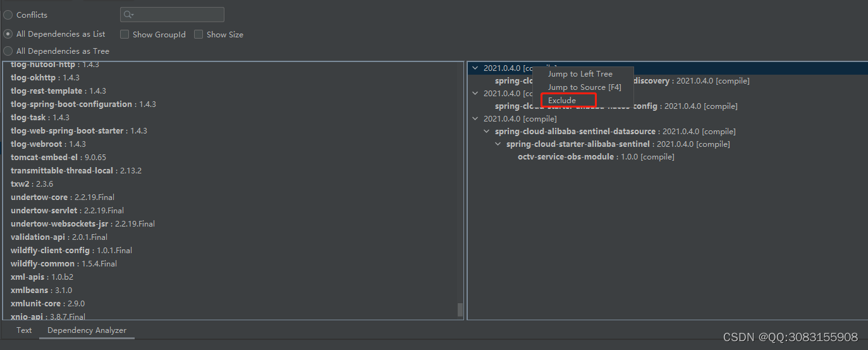This screenshot has height=350, width=868.
Task: Click the dependency list vertical scrollbar
Action: pyautogui.click(x=460, y=309)
